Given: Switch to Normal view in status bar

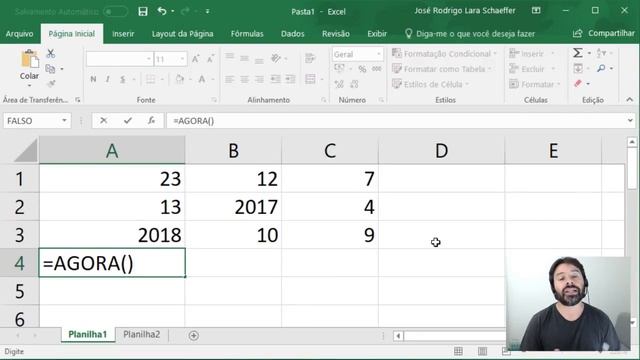Looking at the screenshot, I should (458, 351).
